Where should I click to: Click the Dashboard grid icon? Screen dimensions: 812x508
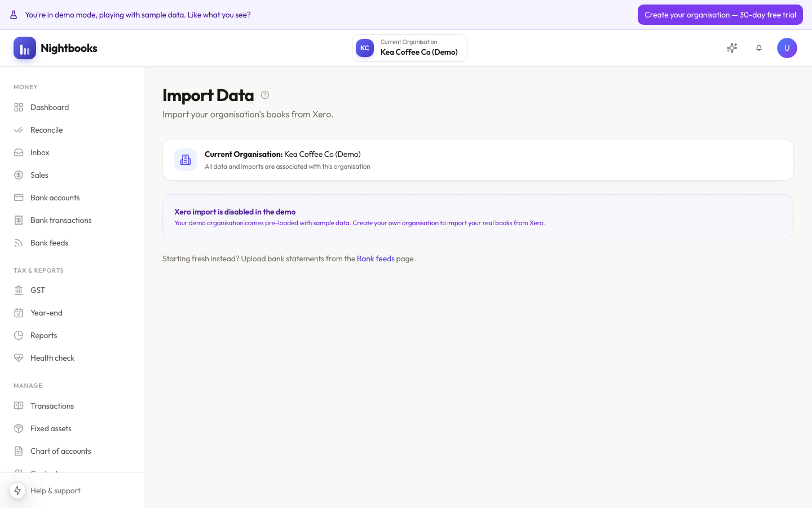coord(19,107)
